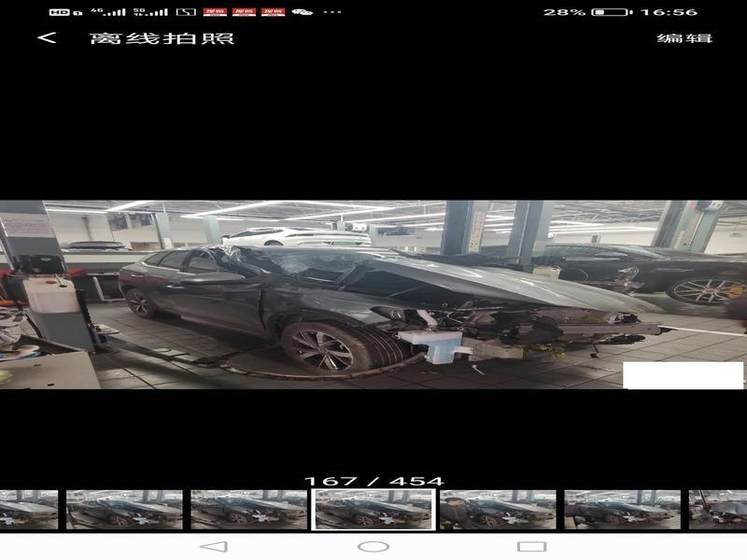Tap the 离线拍照 page title
This screenshot has height=560, width=747.
(x=162, y=38)
